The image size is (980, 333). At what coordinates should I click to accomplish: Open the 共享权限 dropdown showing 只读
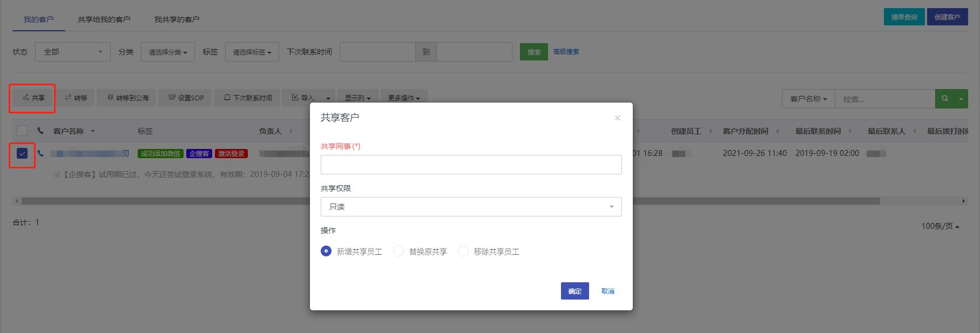(471, 207)
